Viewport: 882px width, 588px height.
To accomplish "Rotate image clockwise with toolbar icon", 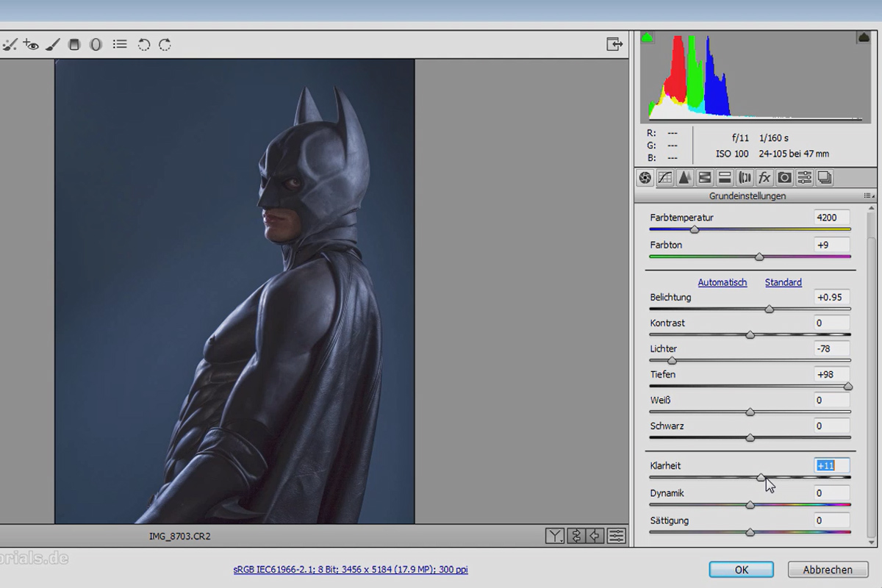I will click(x=165, y=45).
